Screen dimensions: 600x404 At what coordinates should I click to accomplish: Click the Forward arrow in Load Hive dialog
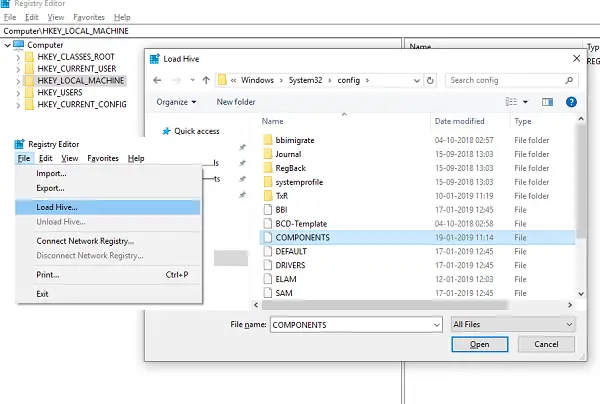[x=176, y=80]
